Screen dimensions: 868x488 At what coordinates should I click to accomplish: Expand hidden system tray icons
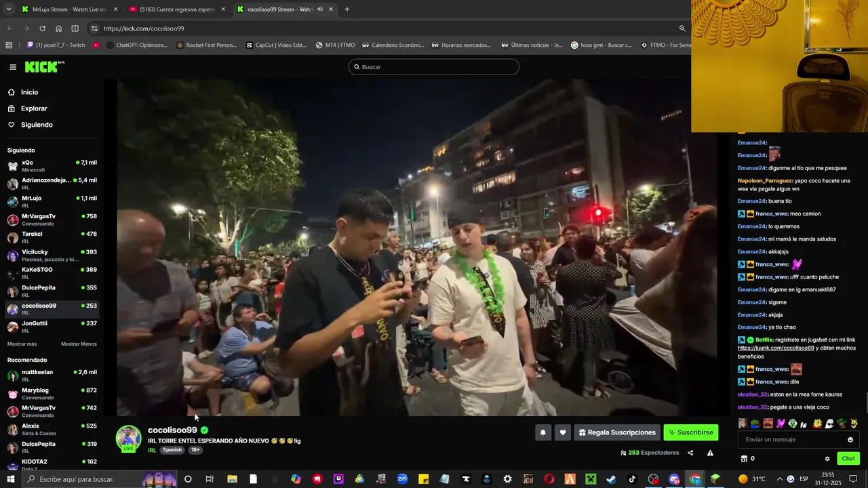pos(779,479)
